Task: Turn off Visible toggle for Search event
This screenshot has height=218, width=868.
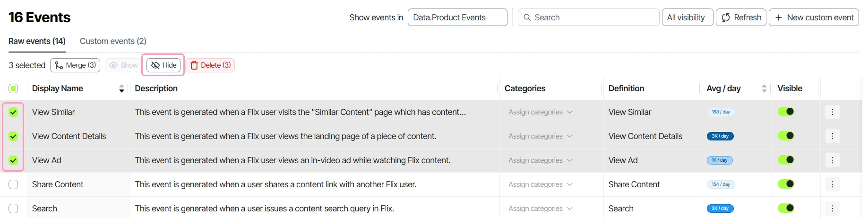Action: coord(786,208)
